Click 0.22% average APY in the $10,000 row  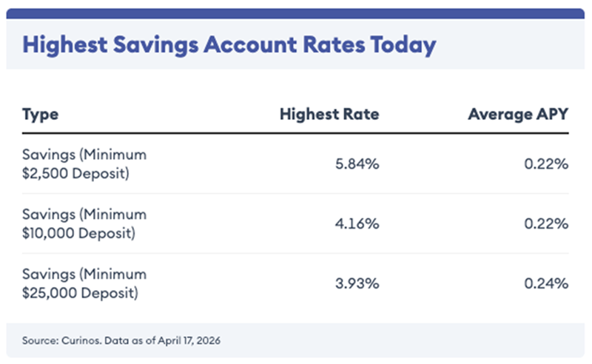548,223
